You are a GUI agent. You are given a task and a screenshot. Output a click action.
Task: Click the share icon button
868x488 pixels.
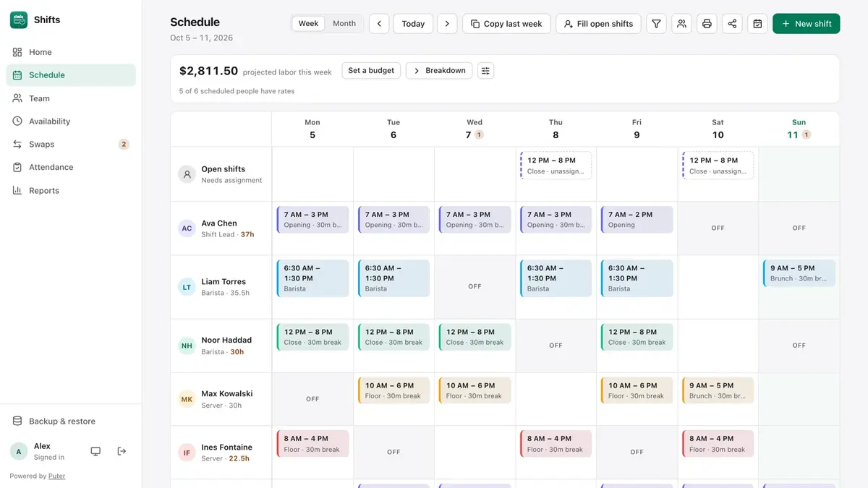click(x=732, y=24)
